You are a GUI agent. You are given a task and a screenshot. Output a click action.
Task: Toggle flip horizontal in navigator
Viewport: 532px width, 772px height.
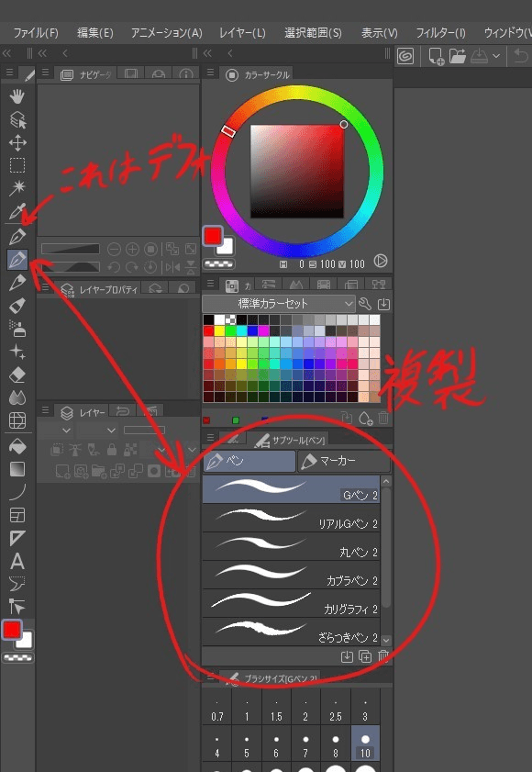tap(172, 267)
